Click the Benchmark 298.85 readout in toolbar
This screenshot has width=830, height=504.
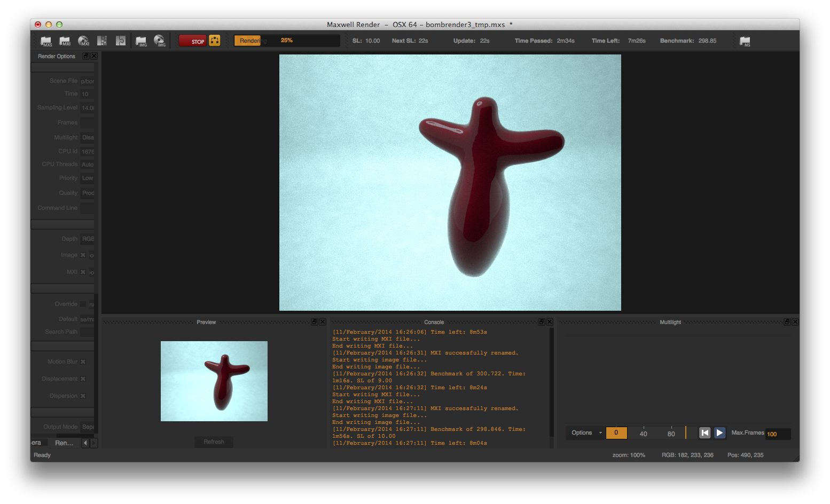coord(688,41)
